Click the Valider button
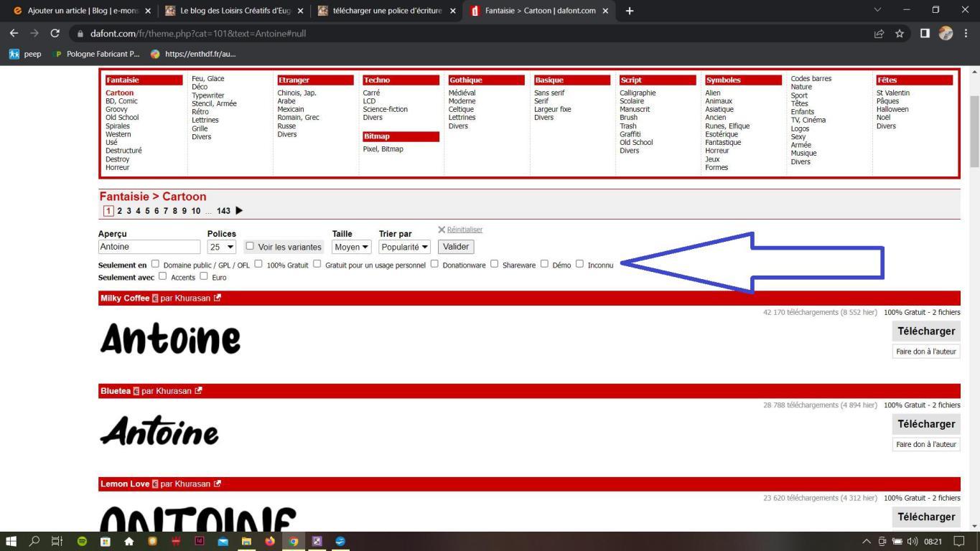Image resolution: width=980 pixels, height=551 pixels. coord(456,247)
